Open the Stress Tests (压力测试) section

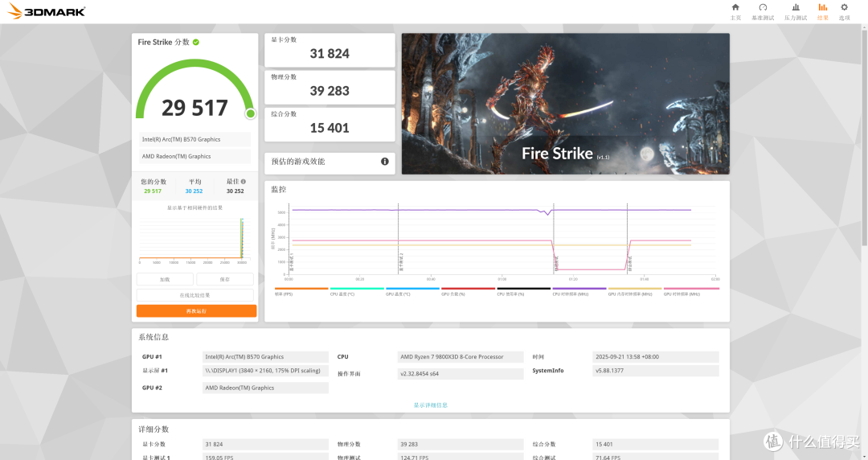tap(796, 11)
